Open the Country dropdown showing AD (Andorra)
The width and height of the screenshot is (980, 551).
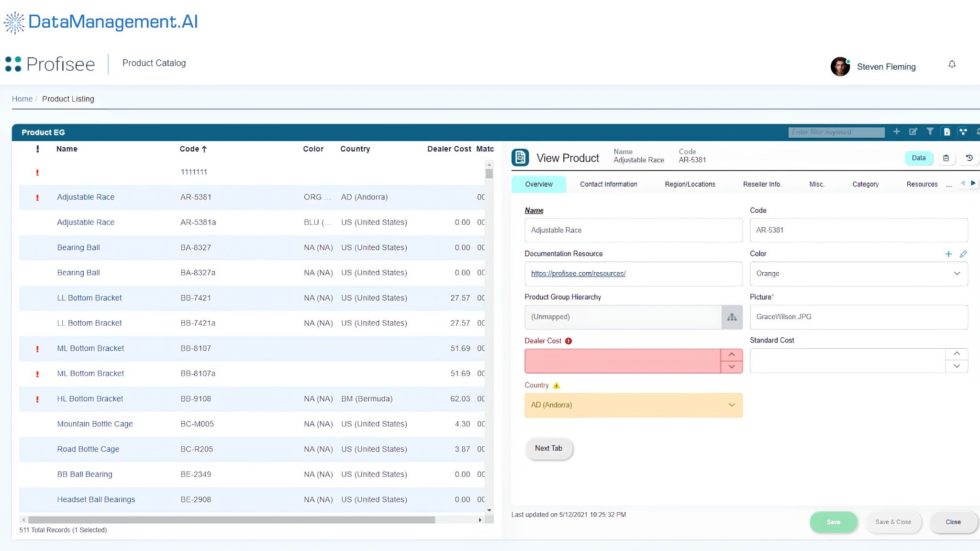pos(633,405)
